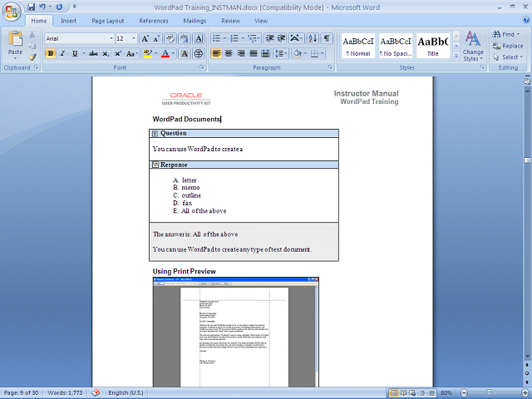Viewport: 532px width, 399px height.
Task: Open font size dropdown 12
Action: (134, 39)
